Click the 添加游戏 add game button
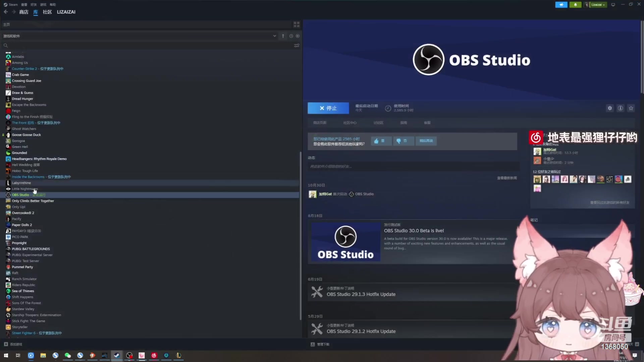 click(13, 344)
